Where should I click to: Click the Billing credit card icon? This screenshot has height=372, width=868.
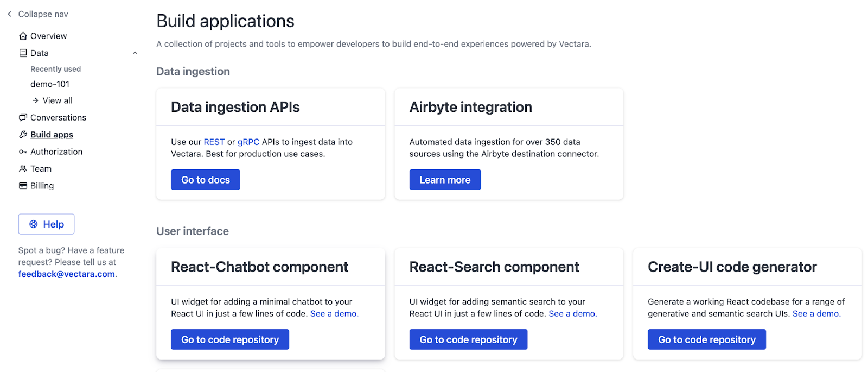coord(23,185)
